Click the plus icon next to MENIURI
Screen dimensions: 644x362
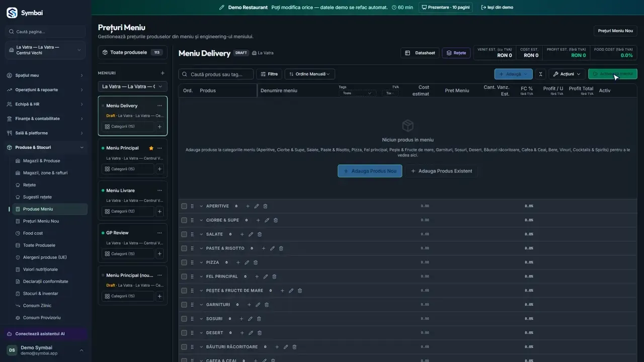tap(162, 73)
